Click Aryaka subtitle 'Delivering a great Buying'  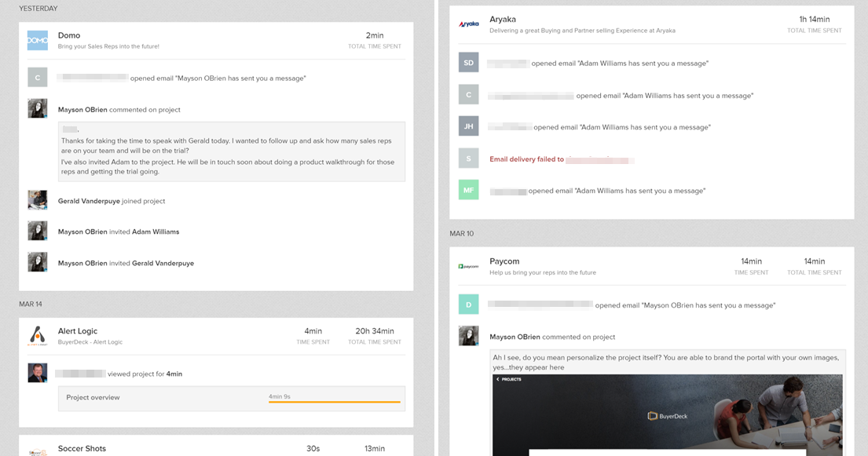coord(582,31)
